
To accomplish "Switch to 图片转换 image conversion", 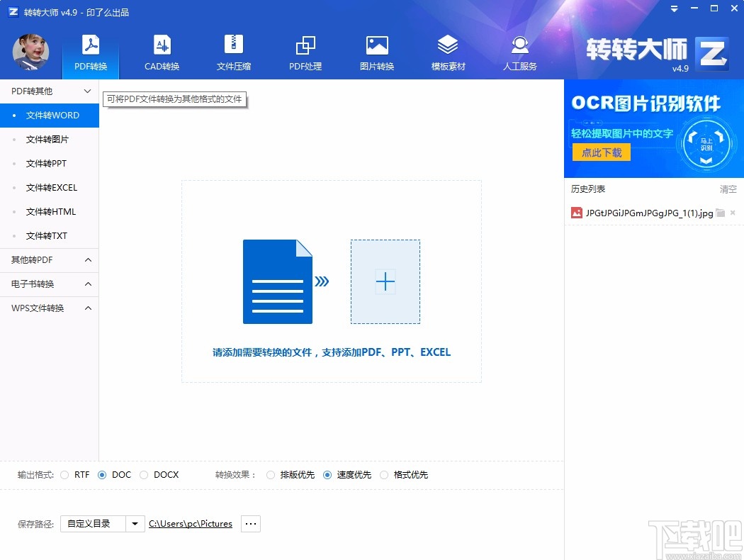I will 377,51.
